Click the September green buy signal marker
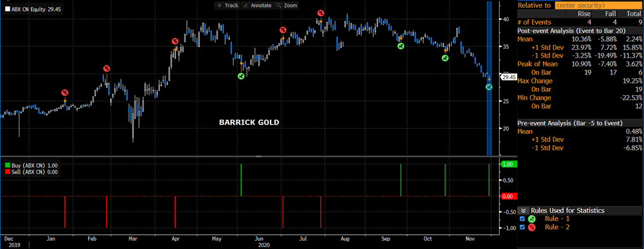The height and width of the screenshot is (249, 644). coord(401,46)
